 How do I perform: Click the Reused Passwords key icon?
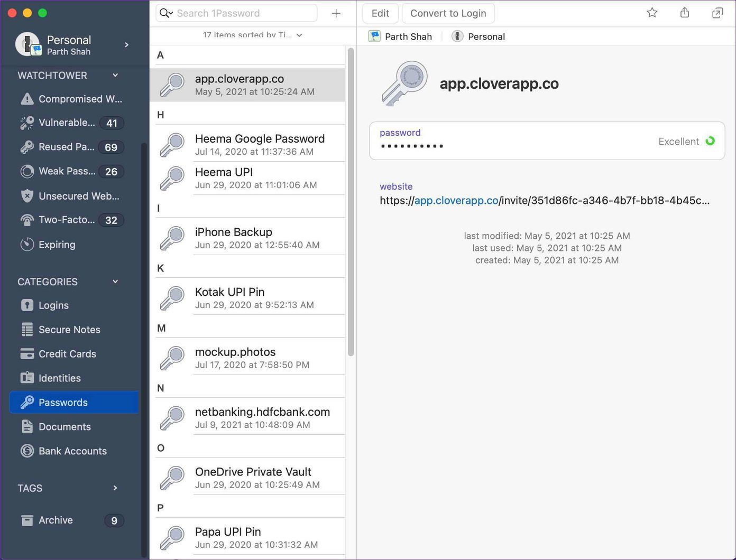(x=27, y=147)
